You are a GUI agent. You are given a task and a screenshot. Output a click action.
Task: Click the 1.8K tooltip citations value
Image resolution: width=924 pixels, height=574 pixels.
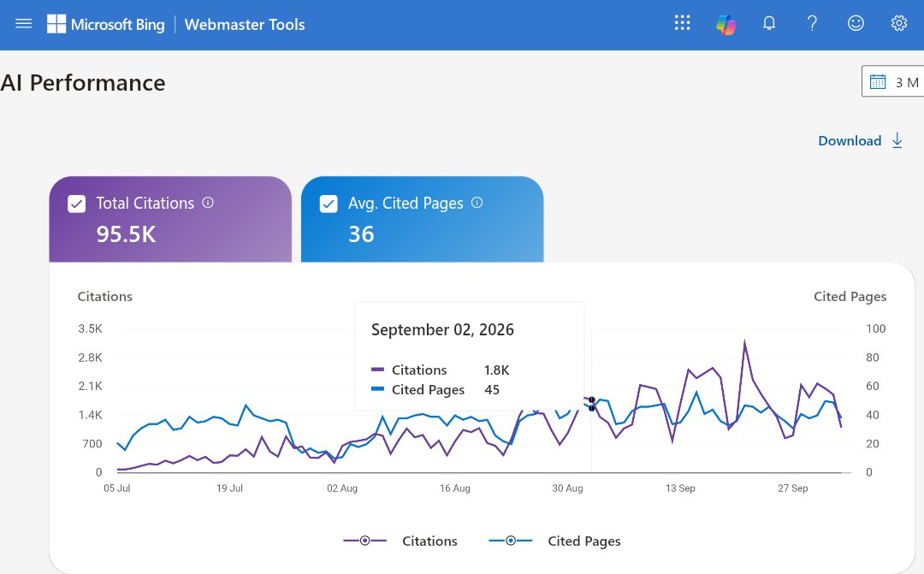click(x=496, y=370)
